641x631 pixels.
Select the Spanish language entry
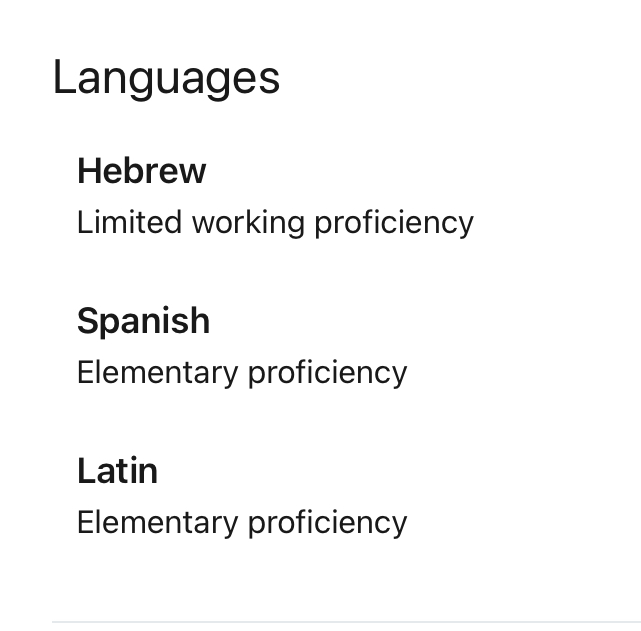(143, 322)
